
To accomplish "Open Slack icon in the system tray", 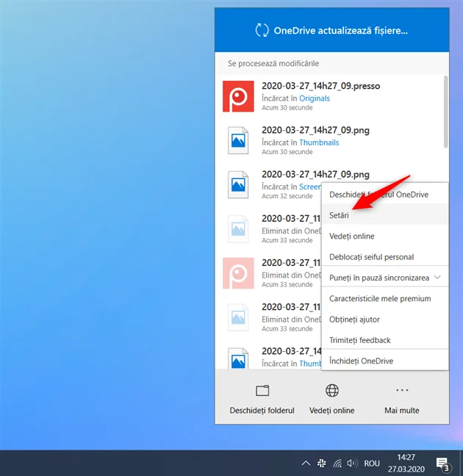I will point(321,464).
